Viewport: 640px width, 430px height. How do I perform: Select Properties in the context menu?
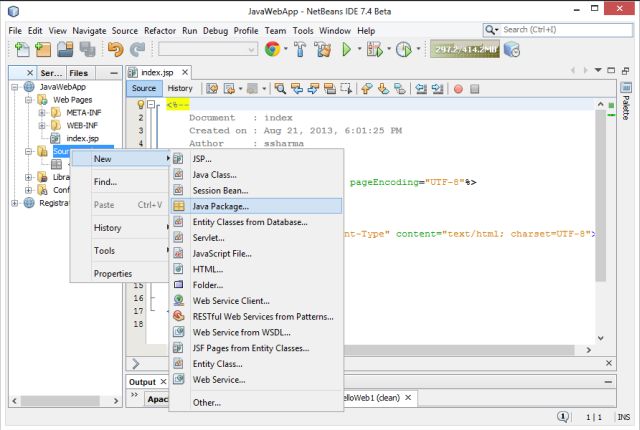coord(120,273)
